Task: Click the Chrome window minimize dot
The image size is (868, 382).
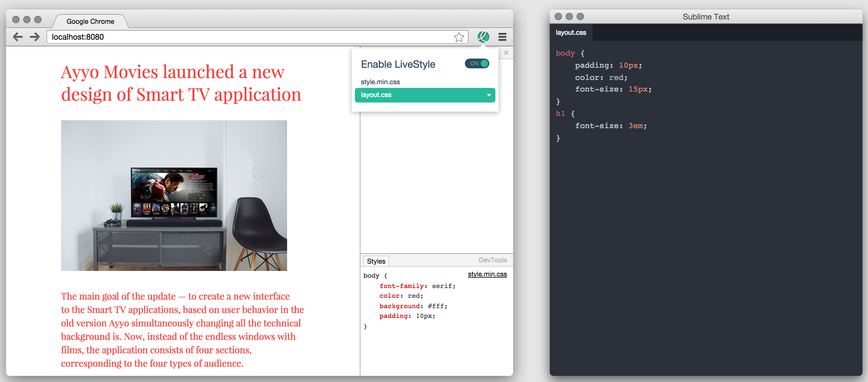Action: pyautogui.click(x=27, y=20)
